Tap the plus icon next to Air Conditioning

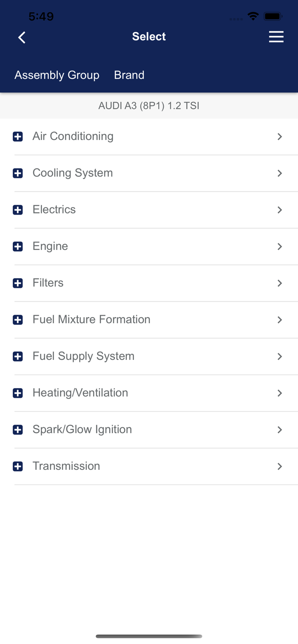(x=18, y=136)
